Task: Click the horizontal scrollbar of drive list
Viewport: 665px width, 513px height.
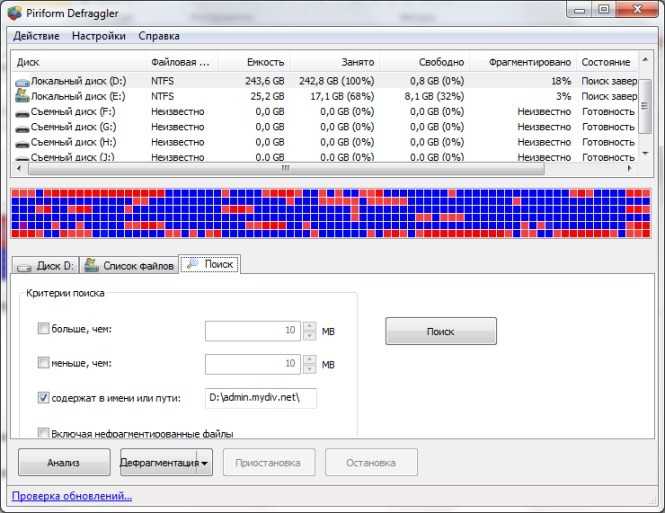Action: tap(286, 169)
